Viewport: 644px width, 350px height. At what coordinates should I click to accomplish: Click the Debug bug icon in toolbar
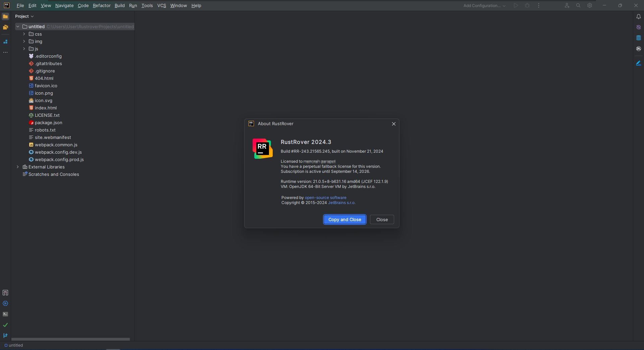(527, 5)
